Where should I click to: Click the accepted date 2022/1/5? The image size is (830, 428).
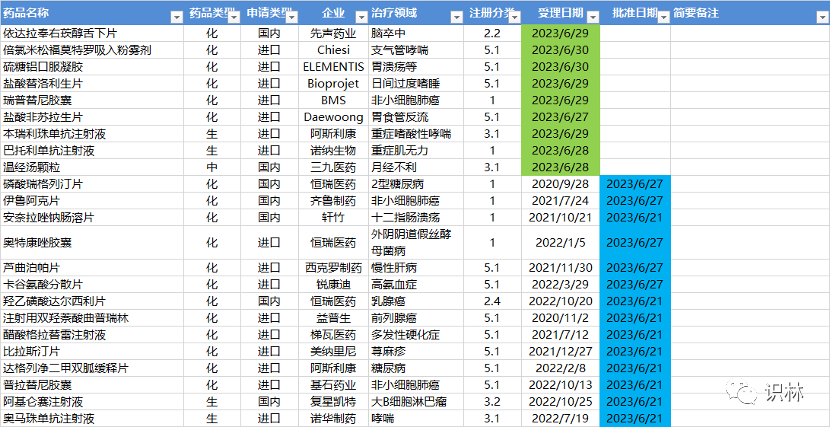pyautogui.click(x=560, y=243)
